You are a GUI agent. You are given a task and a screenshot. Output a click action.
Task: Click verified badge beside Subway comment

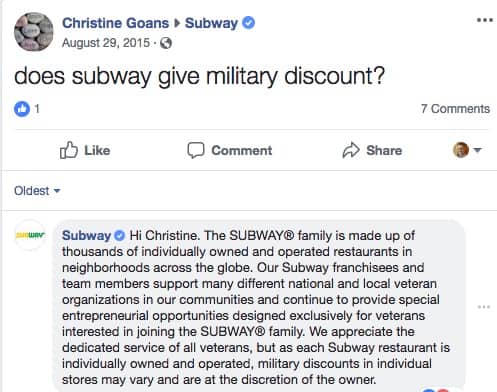(119, 236)
